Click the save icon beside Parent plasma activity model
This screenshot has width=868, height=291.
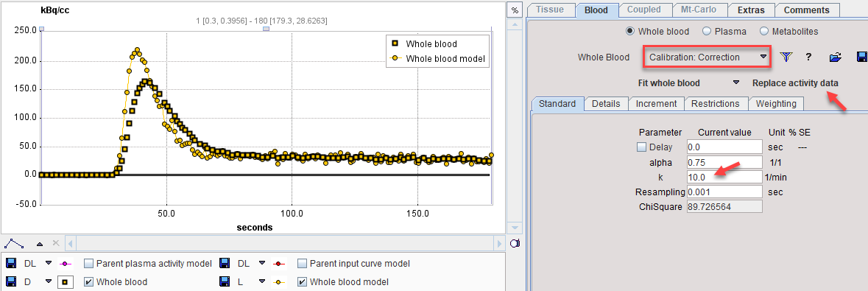(x=11, y=264)
